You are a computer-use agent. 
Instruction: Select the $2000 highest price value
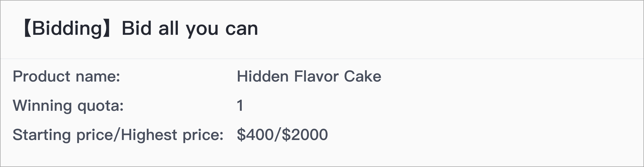point(305,135)
